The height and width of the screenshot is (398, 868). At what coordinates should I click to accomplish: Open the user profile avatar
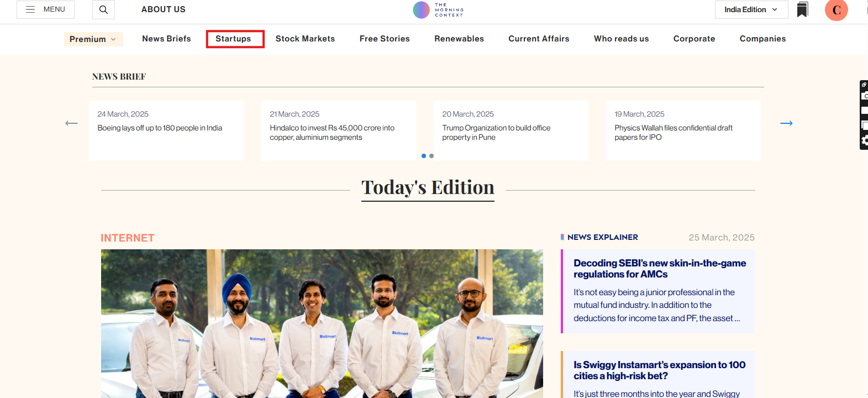pos(836,10)
